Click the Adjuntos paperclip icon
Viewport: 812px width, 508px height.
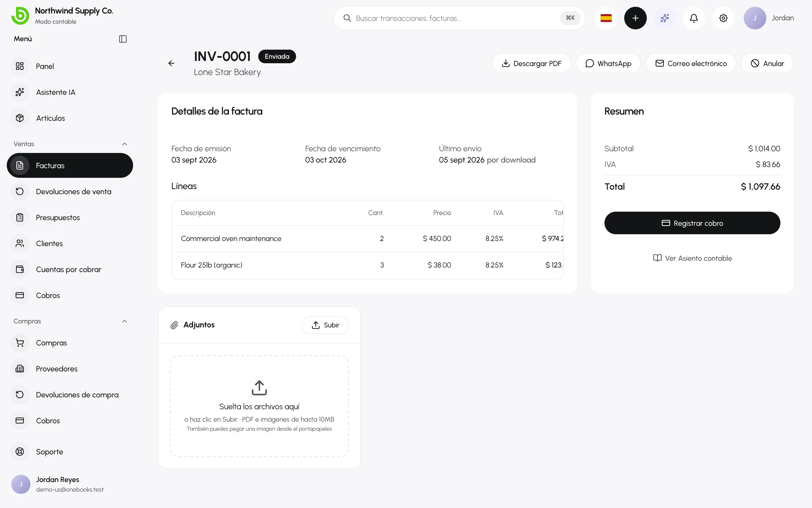(x=174, y=325)
